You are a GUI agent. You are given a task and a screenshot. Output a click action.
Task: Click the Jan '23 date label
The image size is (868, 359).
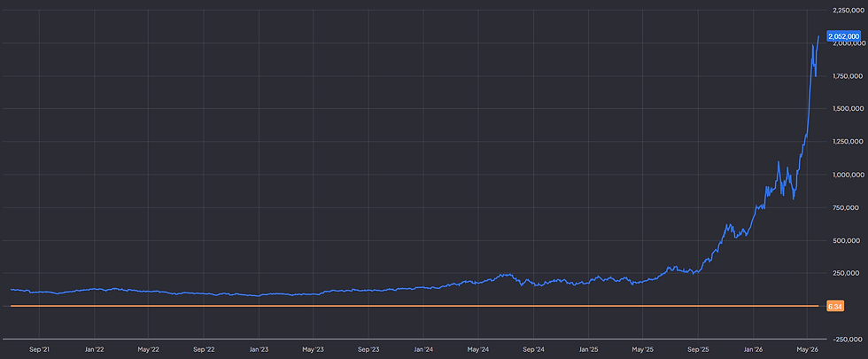[259, 349]
